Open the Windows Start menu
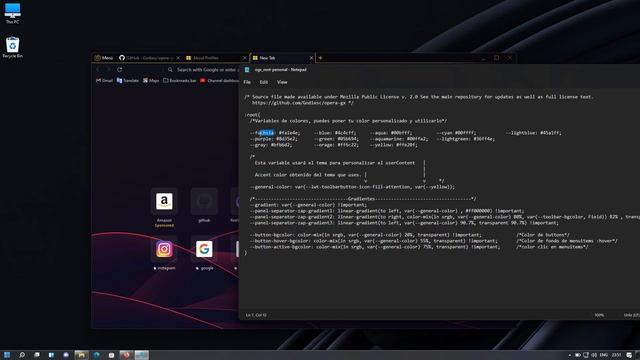This screenshot has height=360, width=640. click(7, 355)
